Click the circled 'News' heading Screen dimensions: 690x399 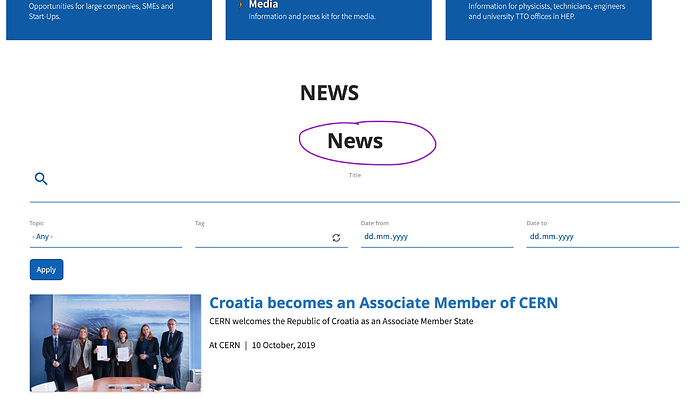click(x=355, y=141)
